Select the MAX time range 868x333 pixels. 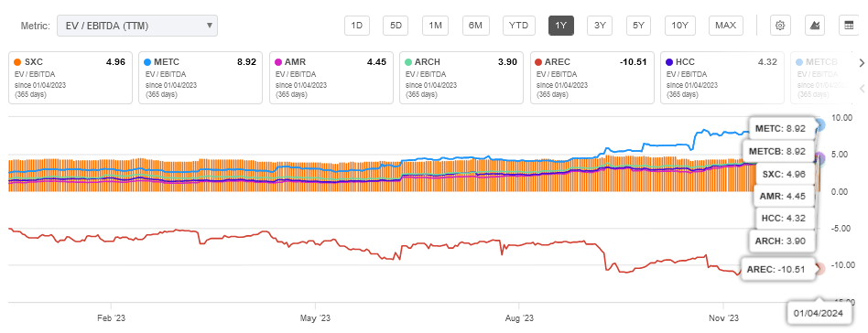725,26
